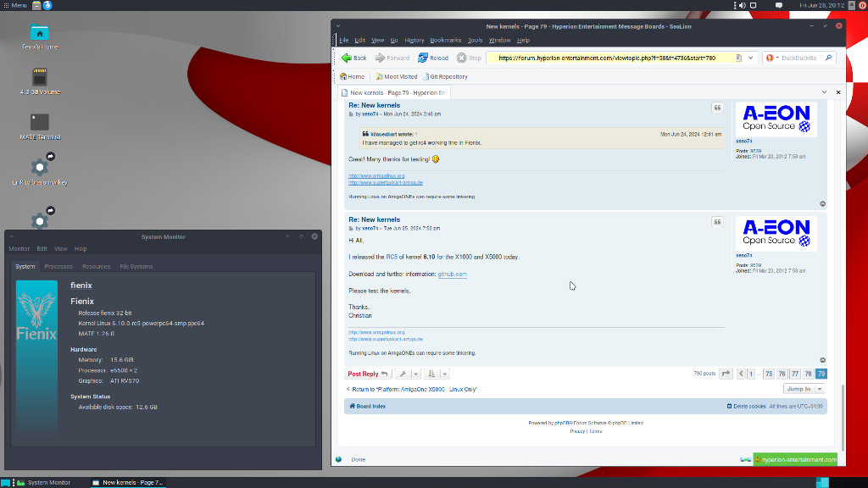Click the feed icon inside the URL bar
This screenshot has height=488, width=868.
coord(738,58)
